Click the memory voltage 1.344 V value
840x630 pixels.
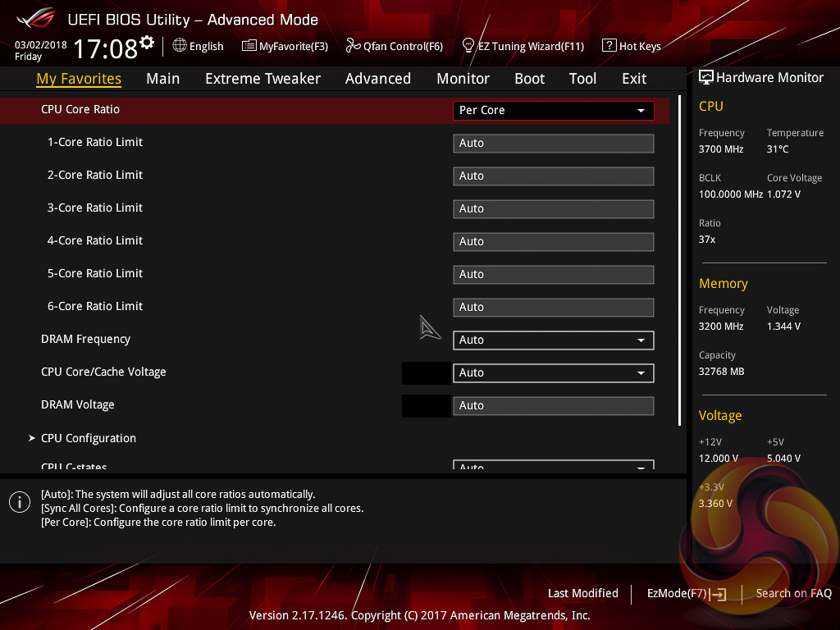point(783,326)
